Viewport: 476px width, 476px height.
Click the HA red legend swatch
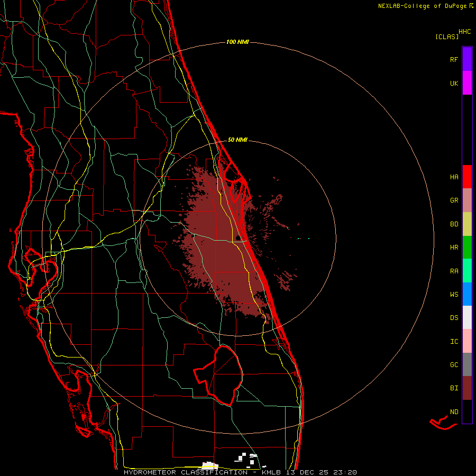(467, 177)
